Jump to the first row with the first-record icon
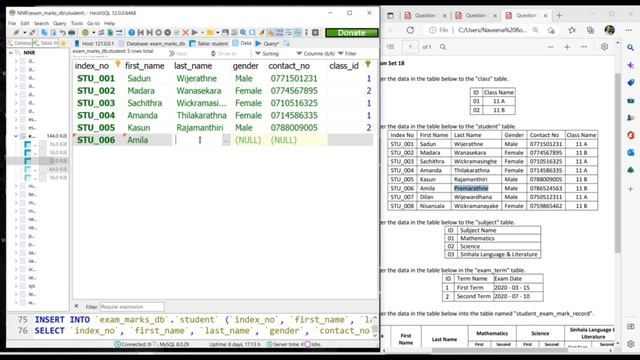Image resolution: width=640 pixels, height=360 pixels. point(140,33)
